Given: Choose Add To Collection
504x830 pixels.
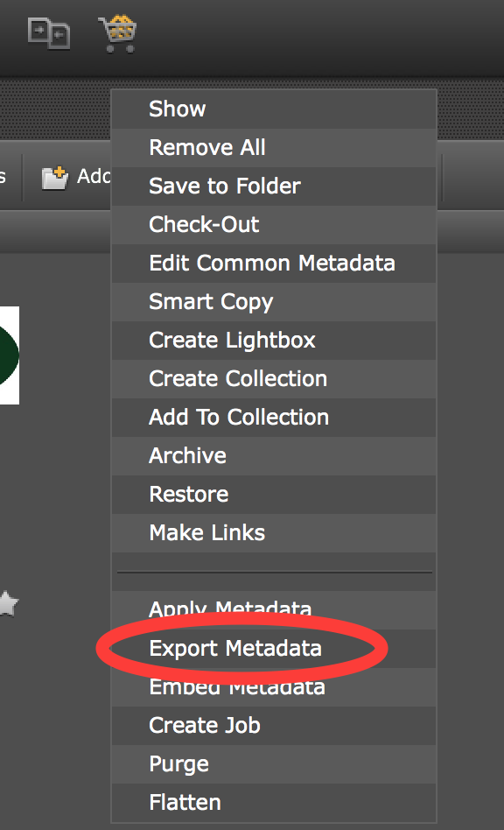Looking at the screenshot, I should pos(273,418).
